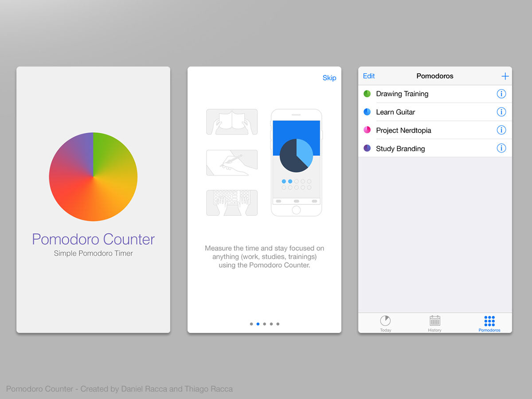Switch to the Today tab
Screen dimensions: 532x399
(386, 323)
